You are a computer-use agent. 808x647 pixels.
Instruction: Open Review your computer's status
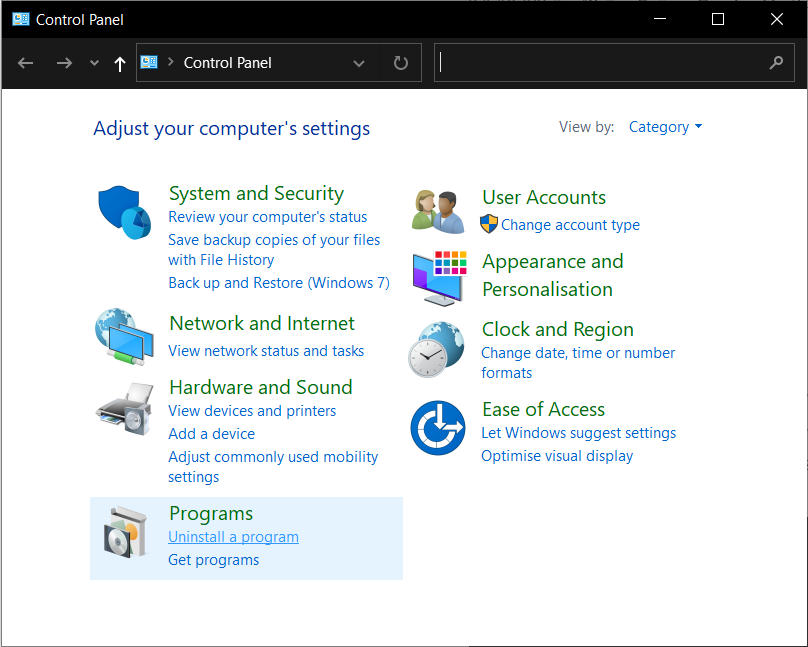(x=267, y=217)
